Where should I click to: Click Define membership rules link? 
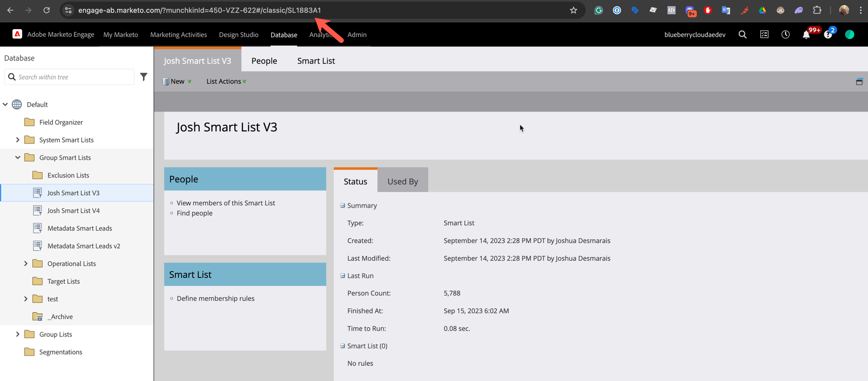(216, 299)
